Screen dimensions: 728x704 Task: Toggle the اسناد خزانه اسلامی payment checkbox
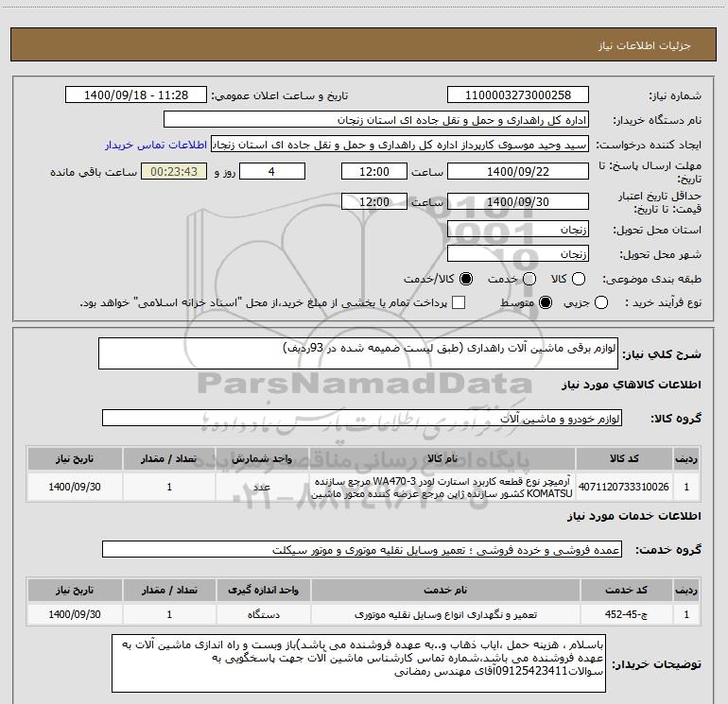coord(459,302)
